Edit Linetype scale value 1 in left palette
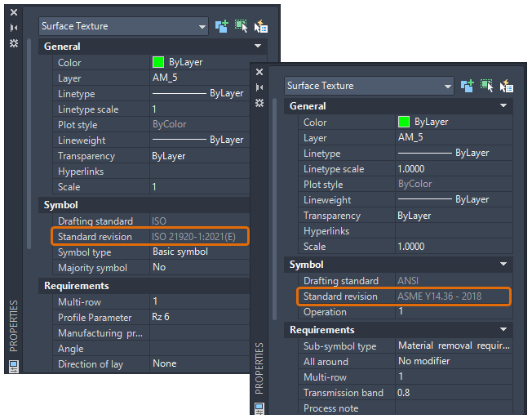Viewport: 532px width, 419px height. click(x=199, y=109)
